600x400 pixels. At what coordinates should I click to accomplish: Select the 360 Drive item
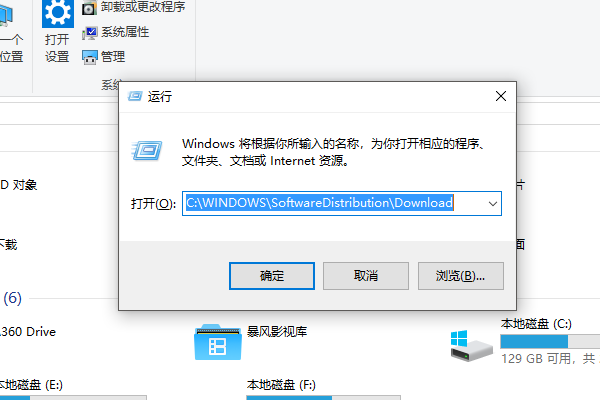(x=28, y=331)
